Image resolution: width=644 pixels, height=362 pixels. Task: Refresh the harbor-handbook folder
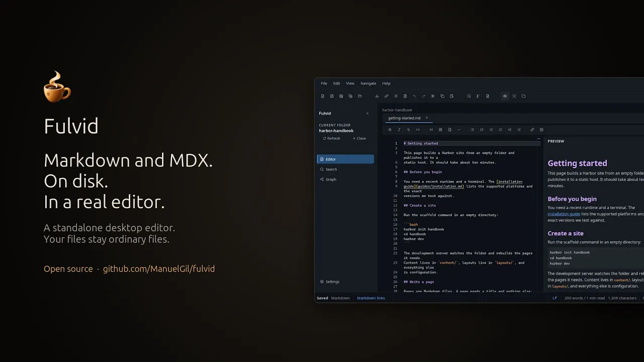[x=332, y=138]
